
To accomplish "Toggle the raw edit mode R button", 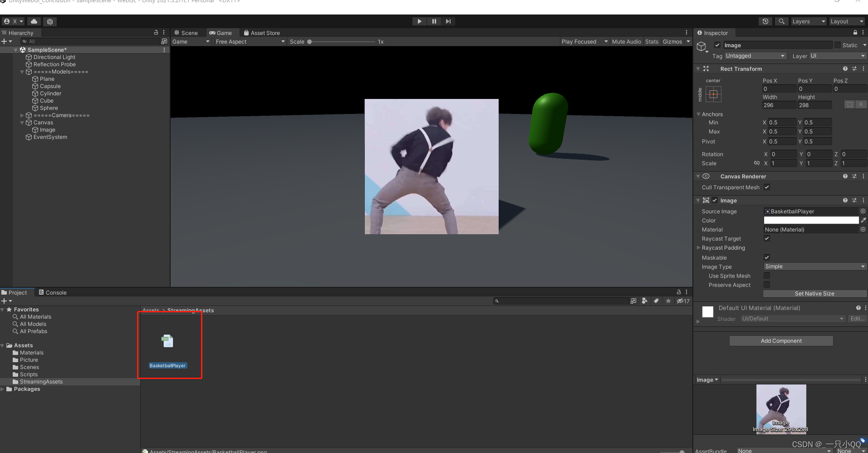I will (x=861, y=104).
